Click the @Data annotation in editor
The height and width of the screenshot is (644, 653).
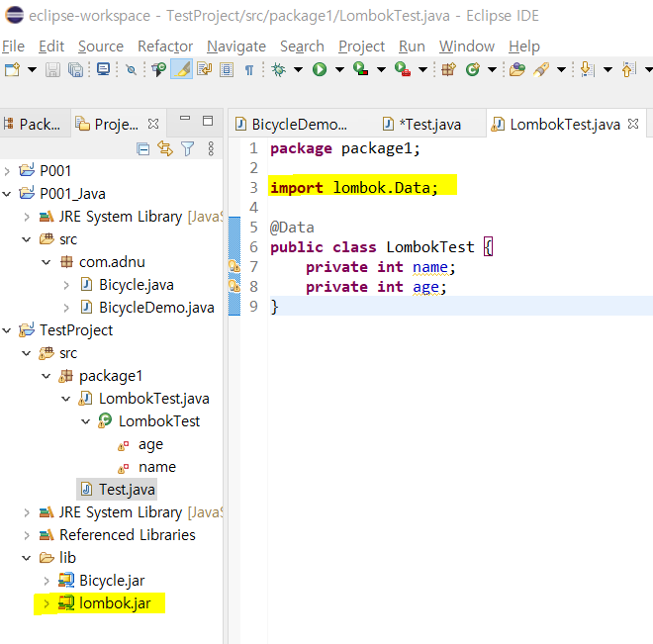pyautogui.click(x=292, y=228)
